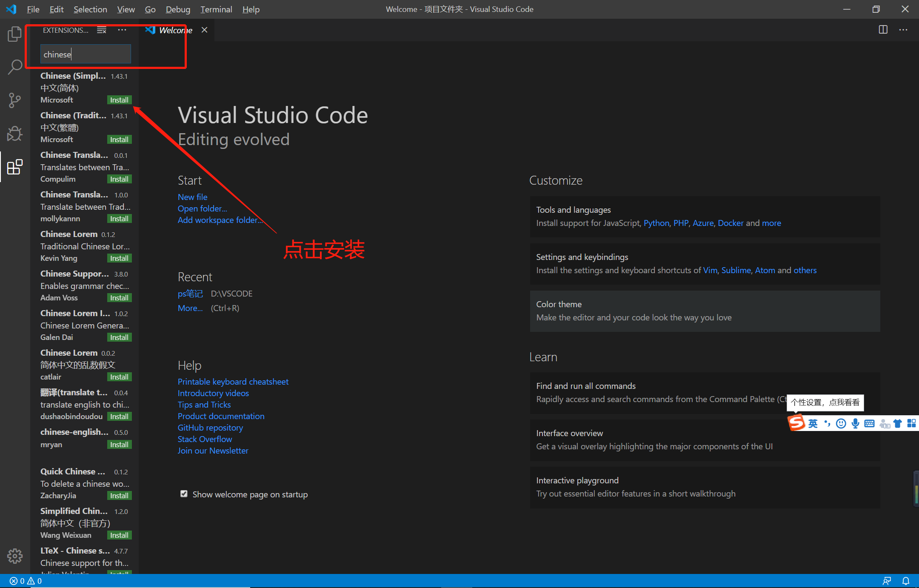This screenshot has height=588, width=919.
Task: Open the Search view in activity bar
Action: coord(14,67)
